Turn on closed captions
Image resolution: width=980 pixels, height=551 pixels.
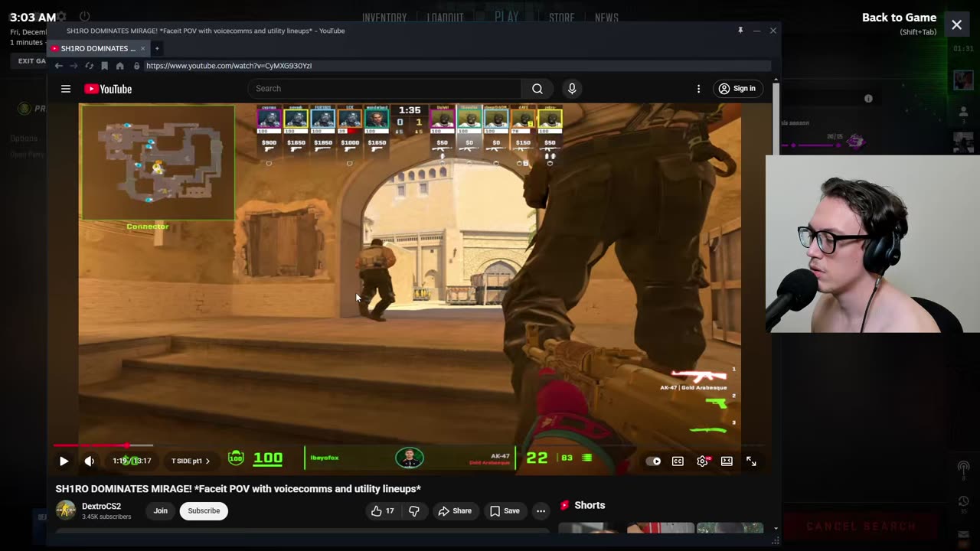pos(678,461)
